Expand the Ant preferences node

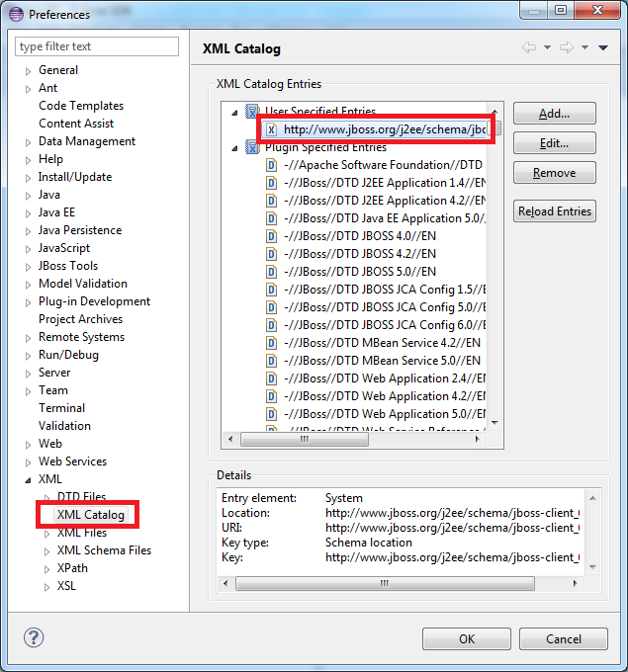pos(29,89)
